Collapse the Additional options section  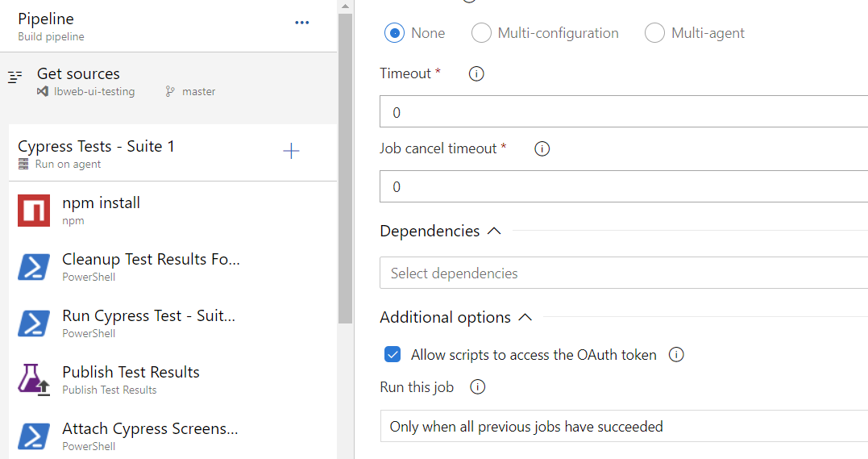click(x=525, y=318)
